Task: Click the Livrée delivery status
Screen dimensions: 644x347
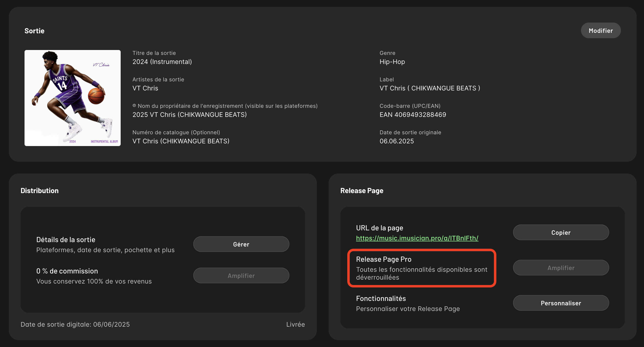Action: click(295, 324)
